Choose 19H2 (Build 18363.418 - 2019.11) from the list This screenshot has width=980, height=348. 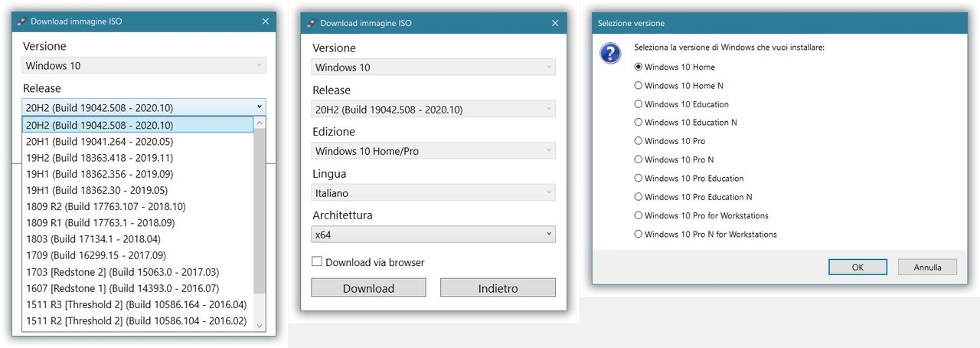tap(138, 157)
